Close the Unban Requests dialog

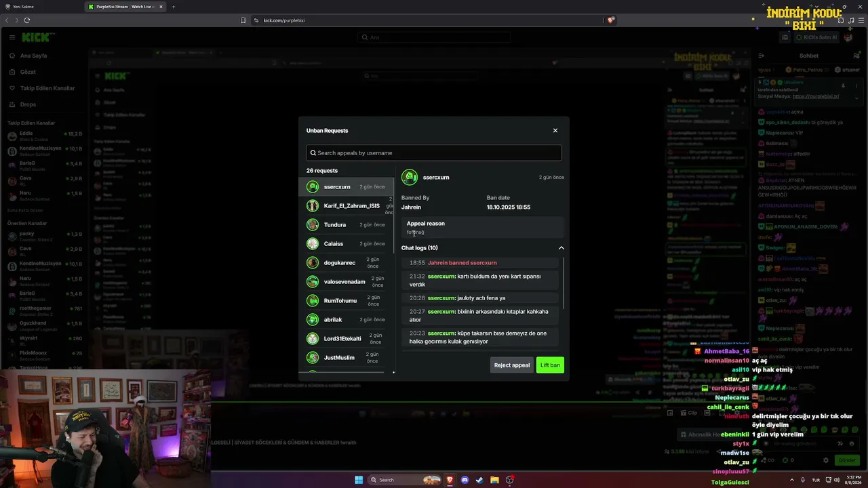[x=555, y=131]
